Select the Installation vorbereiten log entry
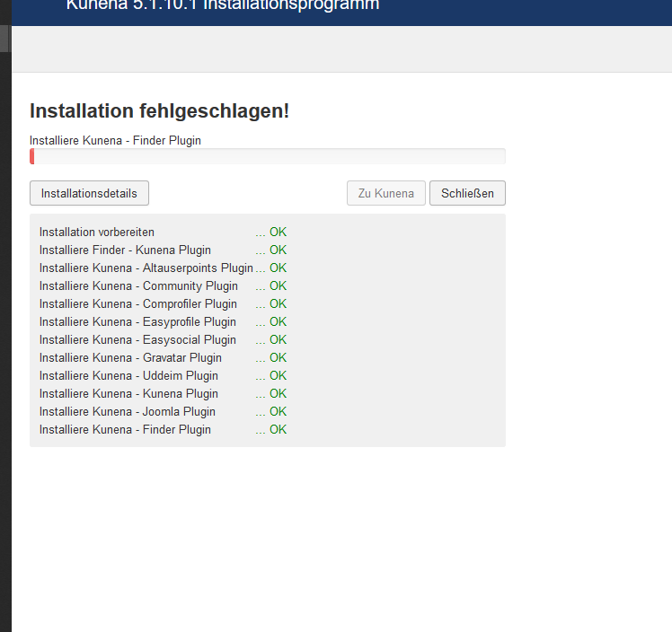This screenshot has height=632, width=672. point(163,233)
